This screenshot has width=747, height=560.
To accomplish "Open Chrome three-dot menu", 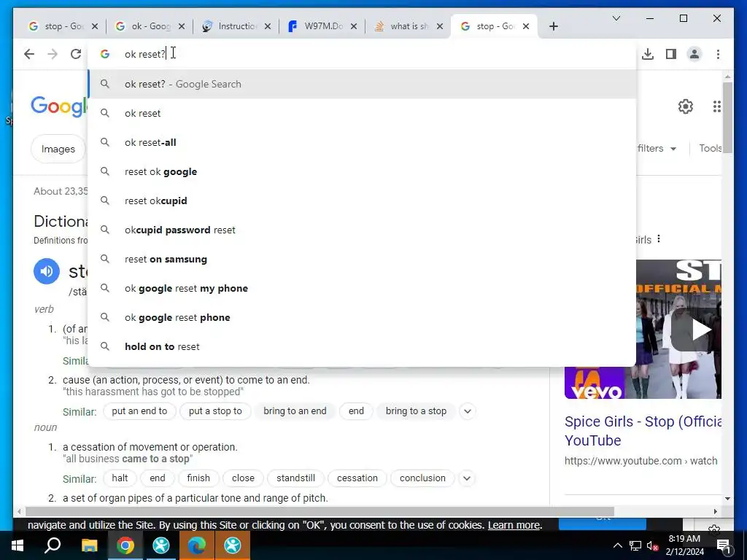I will (718, 54).
